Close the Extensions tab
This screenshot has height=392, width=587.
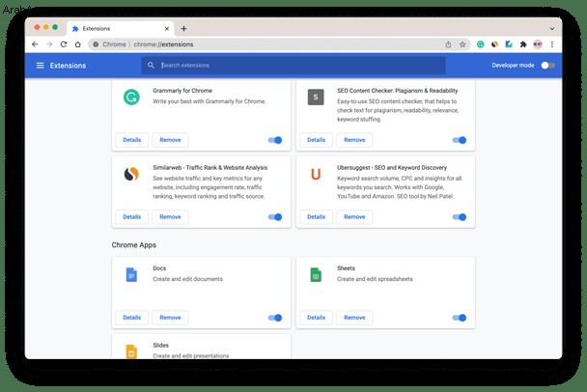(167, 28)
